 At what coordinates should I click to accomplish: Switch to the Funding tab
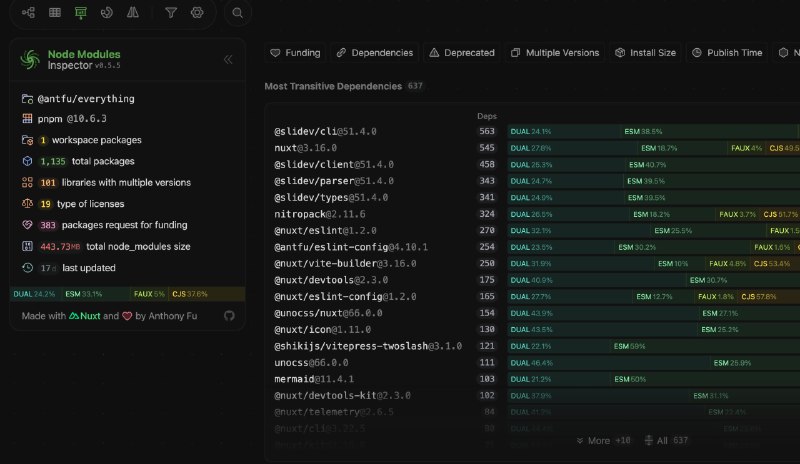pos(296,53)
